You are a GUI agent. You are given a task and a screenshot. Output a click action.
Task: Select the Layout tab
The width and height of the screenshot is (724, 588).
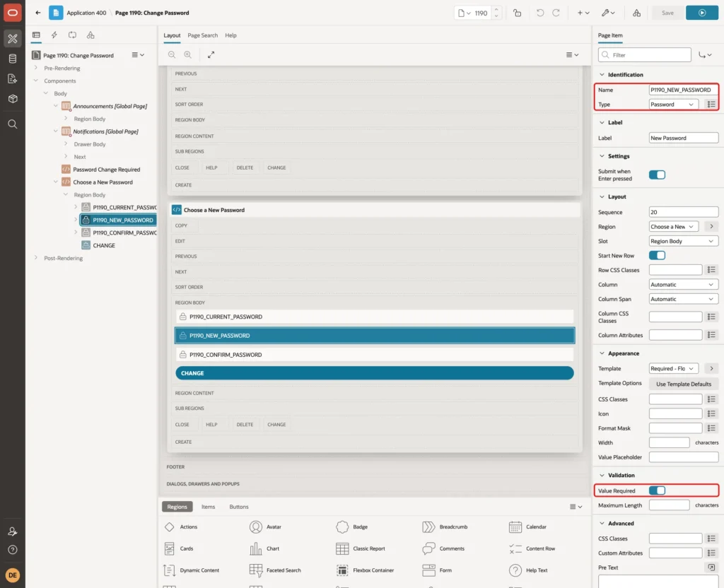coord(172,35)
